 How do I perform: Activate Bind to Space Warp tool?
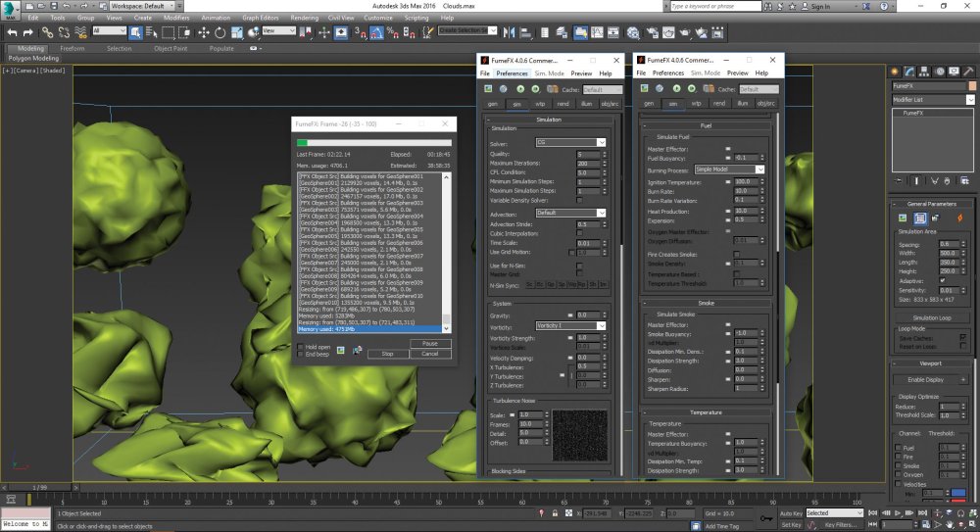(80, 32)
